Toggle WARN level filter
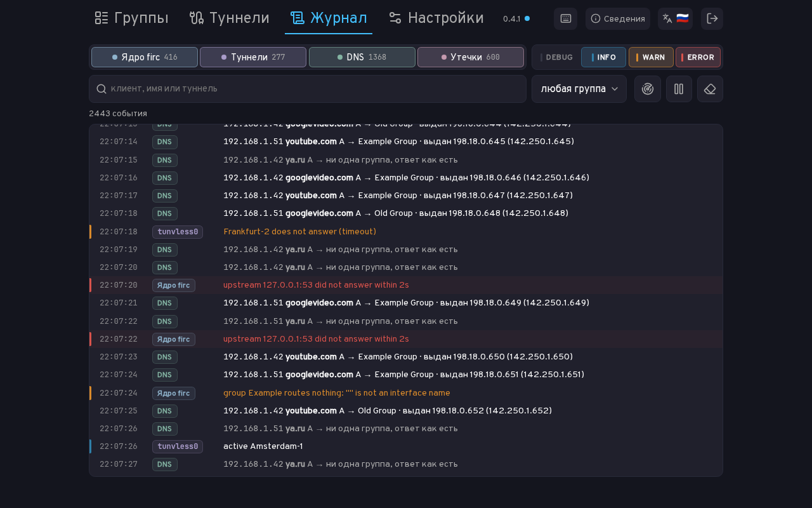Viewport: 812px width, 508px height. pos(651,57)
